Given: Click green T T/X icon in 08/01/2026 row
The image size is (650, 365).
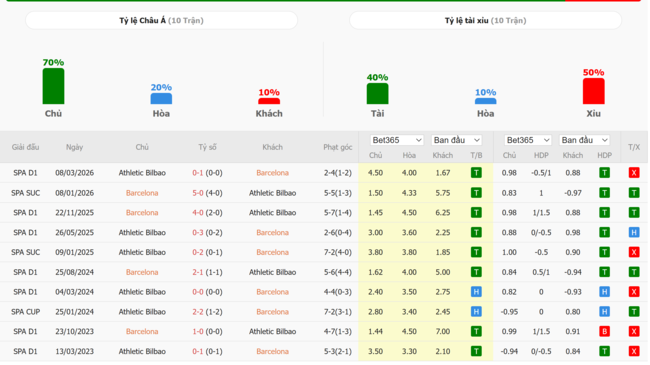Looking at the screenshot, I should click(x=634, y=193).
